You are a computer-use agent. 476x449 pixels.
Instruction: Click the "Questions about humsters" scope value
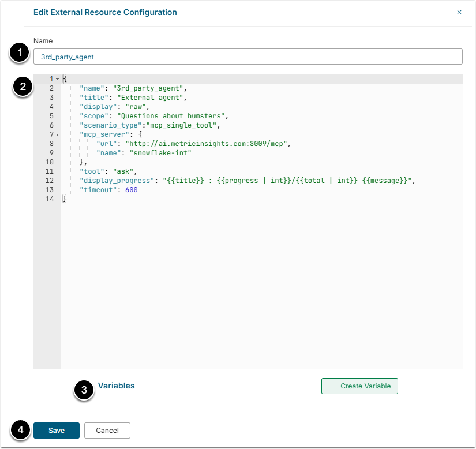pyautogui.click(x=173, y=116)
